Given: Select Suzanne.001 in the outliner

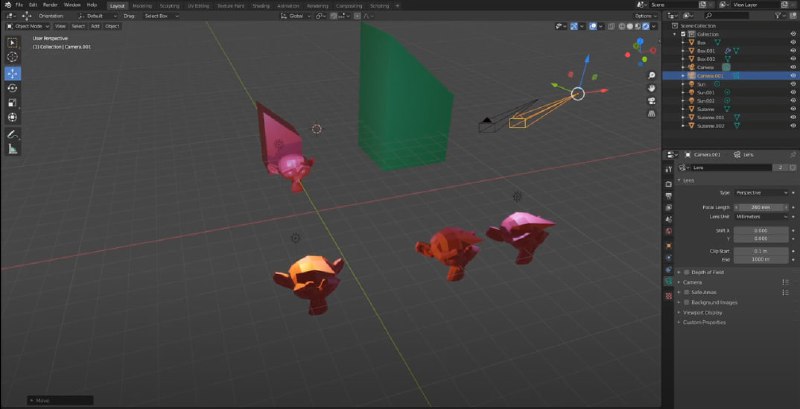Looking at the screenshot, I should click(x=710, y=117).
